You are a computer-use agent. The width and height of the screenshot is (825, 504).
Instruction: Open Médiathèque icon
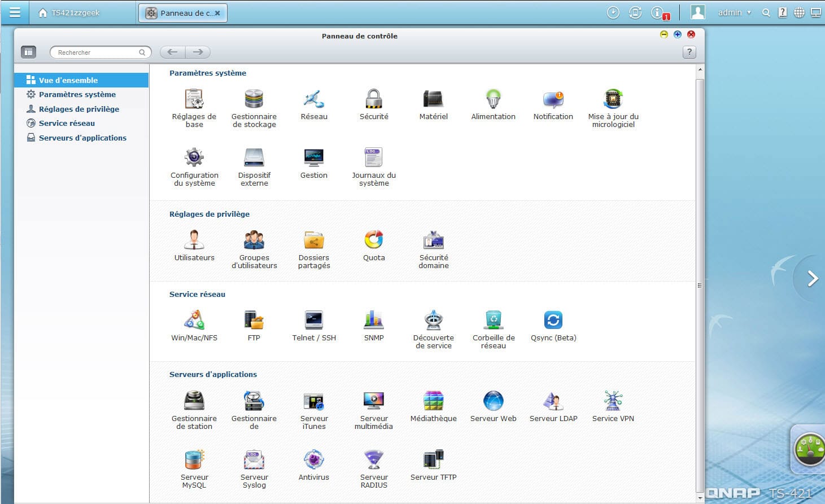[x=434, y=401]
